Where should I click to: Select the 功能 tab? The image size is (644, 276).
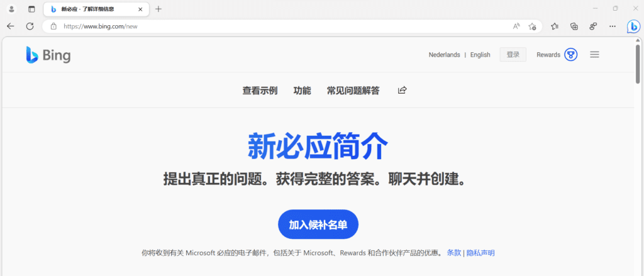click(x=303, y=91)
